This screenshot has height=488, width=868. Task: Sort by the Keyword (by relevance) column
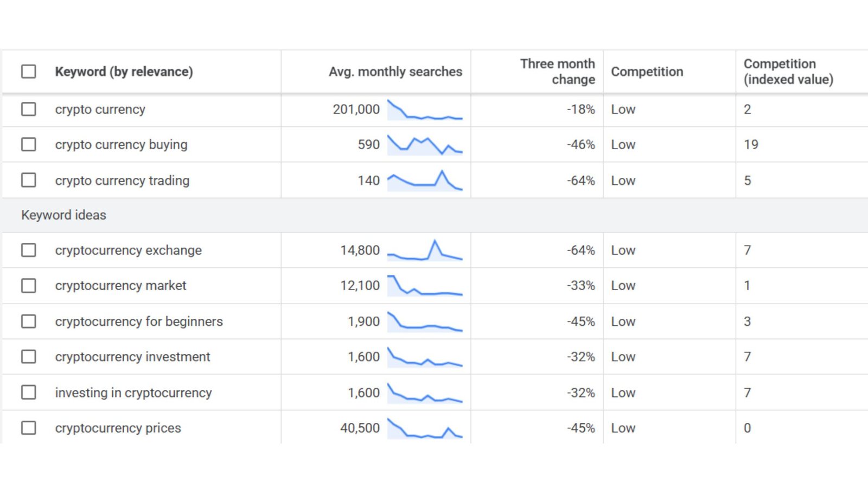[x=124, y=71]
